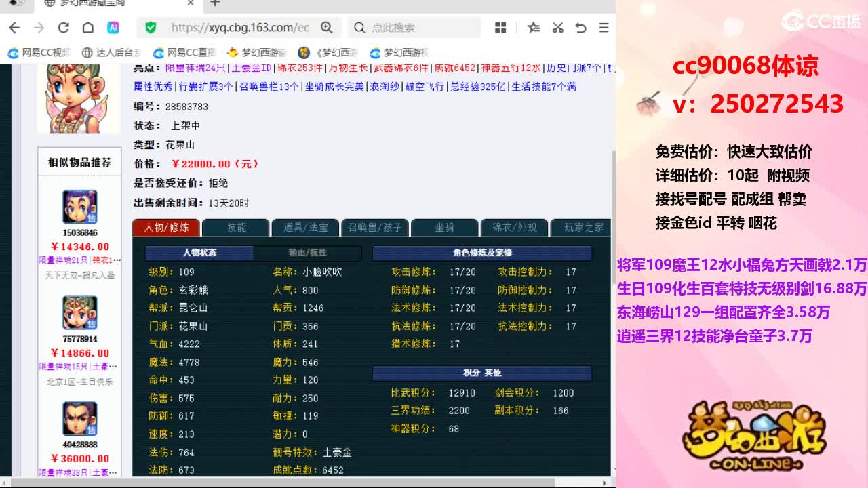The height and width of the screenshot is (488, 868).
Task: Open similar item avatar 15036846
Action: coord(80,207)
